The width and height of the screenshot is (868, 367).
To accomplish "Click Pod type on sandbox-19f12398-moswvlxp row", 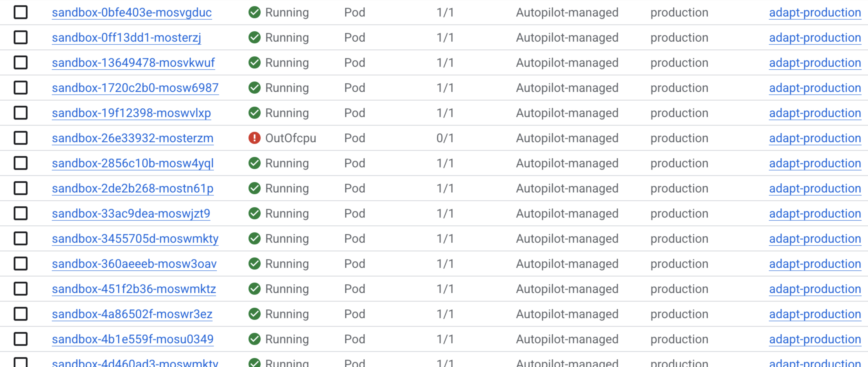I will [354, 113].
